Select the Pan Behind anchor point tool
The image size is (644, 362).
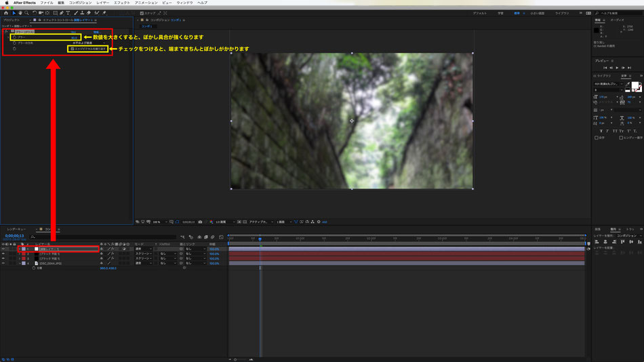pyautogui.click(x=47, y=13)
